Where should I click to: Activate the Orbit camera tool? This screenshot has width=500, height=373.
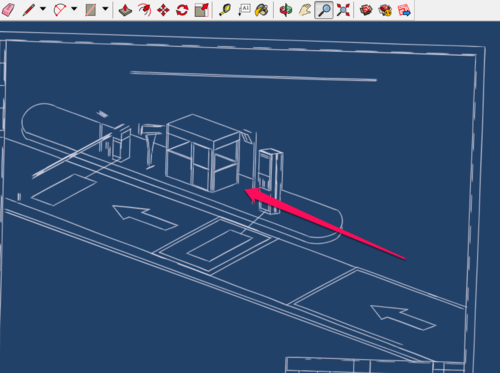[x=286, y=10]
